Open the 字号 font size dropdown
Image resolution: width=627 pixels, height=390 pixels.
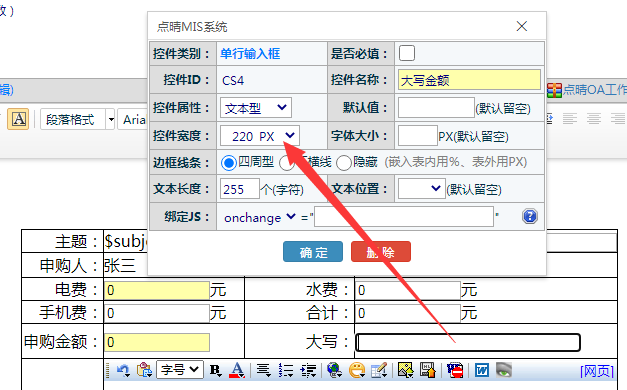click(x=180, y=370)
